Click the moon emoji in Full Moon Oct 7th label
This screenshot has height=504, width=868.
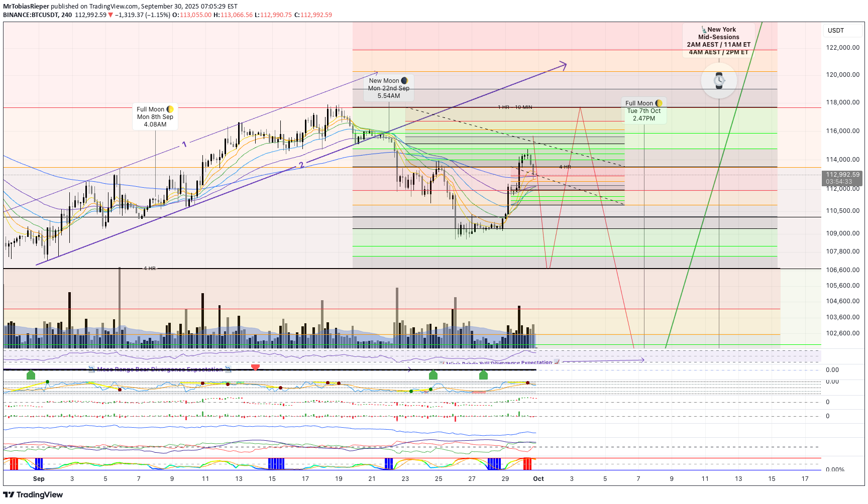pos(659,103)
